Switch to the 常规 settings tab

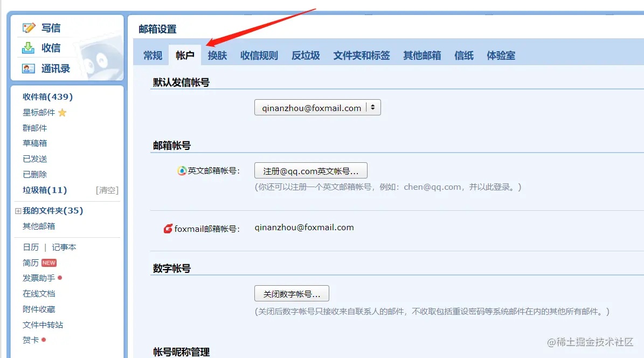(153, 56)
